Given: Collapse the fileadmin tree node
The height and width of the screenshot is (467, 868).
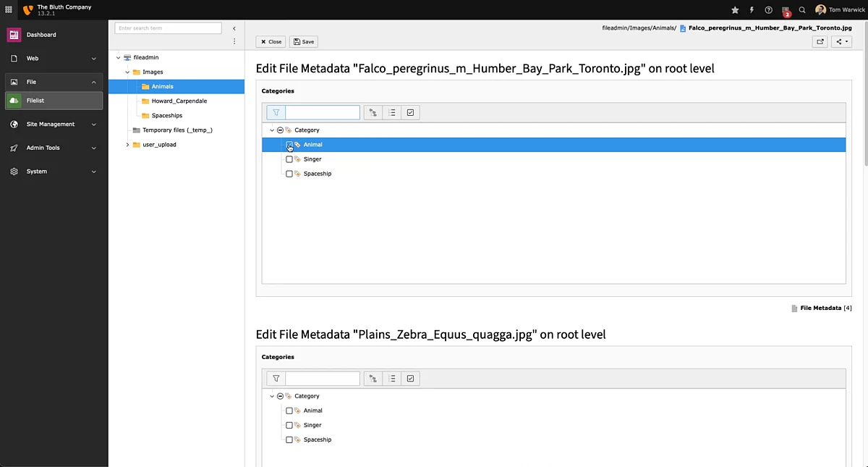Looking at the screenshot, I should pyautogui.click(x=119, y=57).
